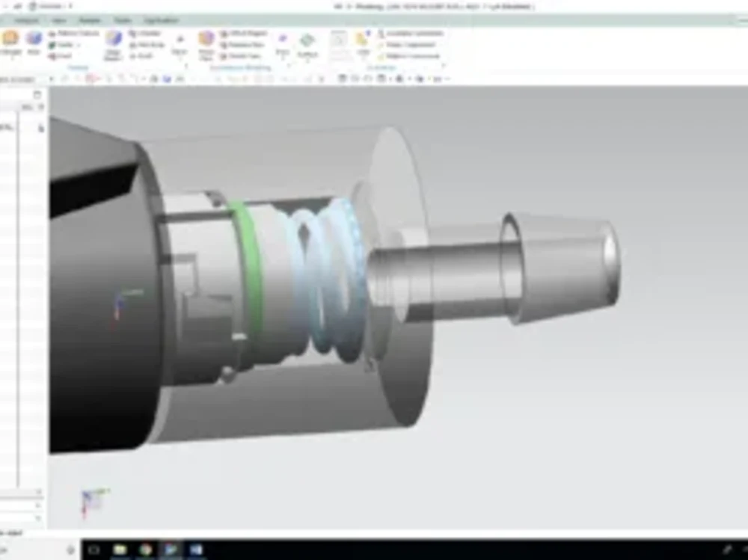Click the Draft command
Image resolution: width=748 pixels, height=560 pixels.
tap(141, 56)
